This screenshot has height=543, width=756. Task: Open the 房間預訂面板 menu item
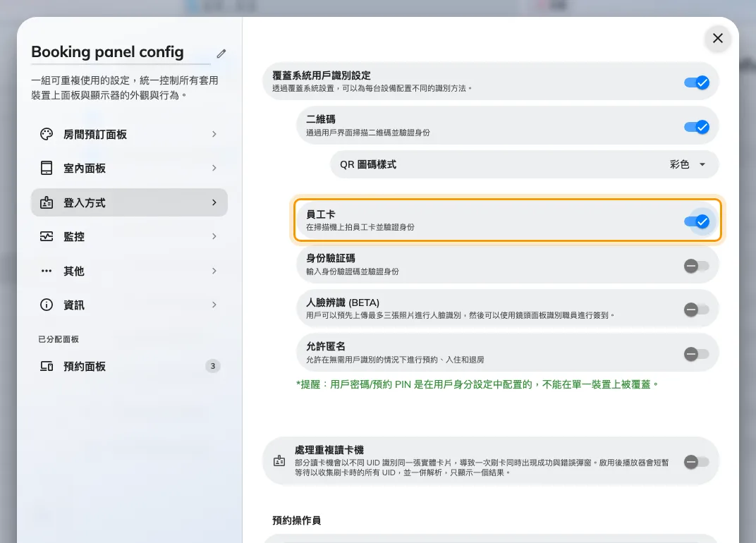pyautogui.click(x=129, y=134)
